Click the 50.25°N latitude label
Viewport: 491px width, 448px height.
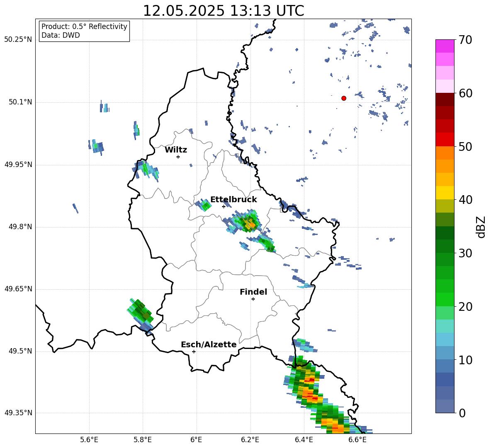18,40
